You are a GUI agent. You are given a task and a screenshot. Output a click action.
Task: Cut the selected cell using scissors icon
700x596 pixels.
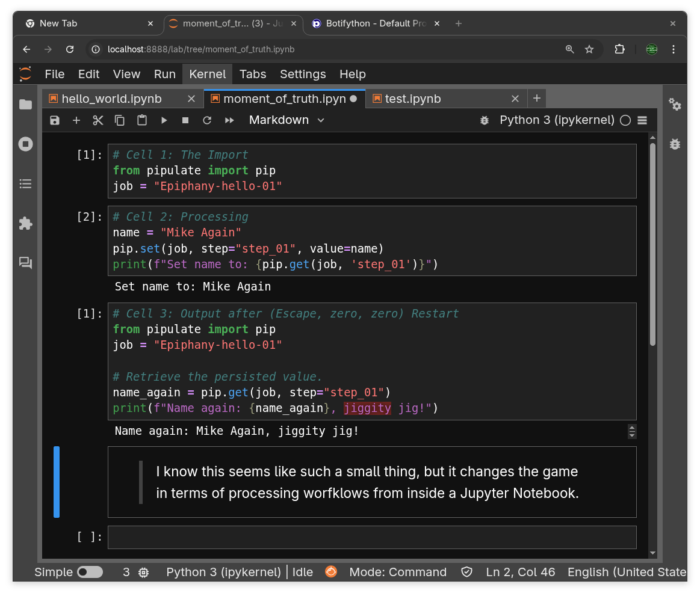pos(98,120)
